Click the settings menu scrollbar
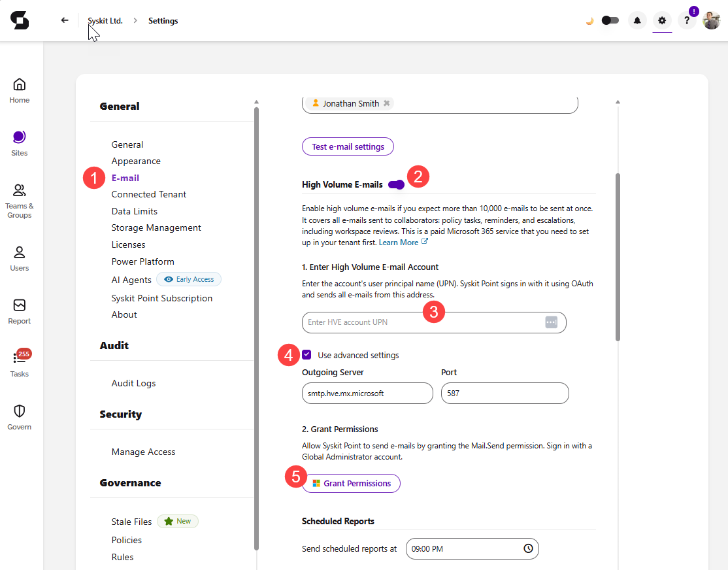The image size is (728, 570). tap(256, 328)
